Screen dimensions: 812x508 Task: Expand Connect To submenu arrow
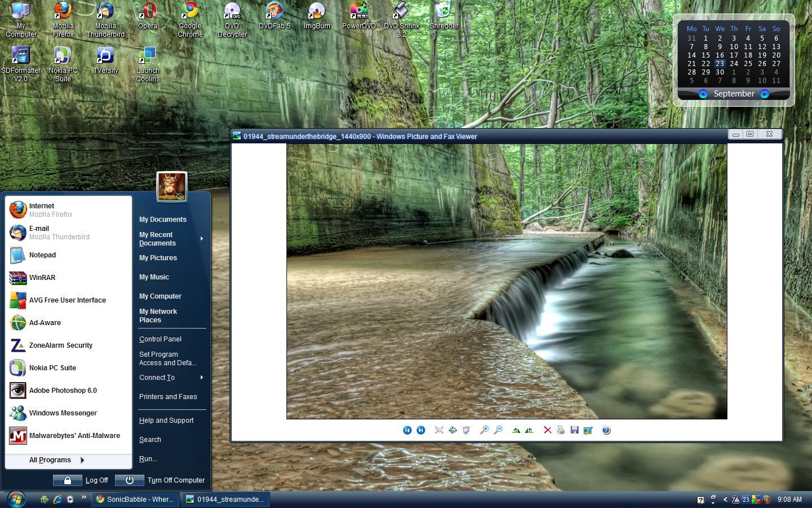tap(201, 377)
